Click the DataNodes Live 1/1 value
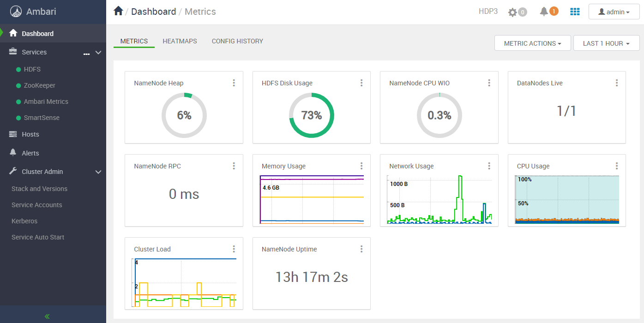Viewport: 644px width, 323px height. [x=566, y=111]
